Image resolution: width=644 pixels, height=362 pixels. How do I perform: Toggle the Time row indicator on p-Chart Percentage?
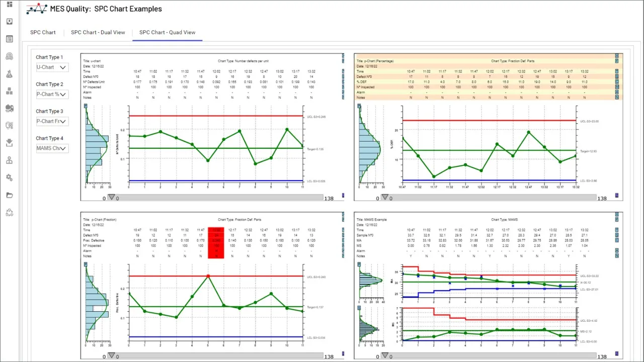(x=617, y=71)
